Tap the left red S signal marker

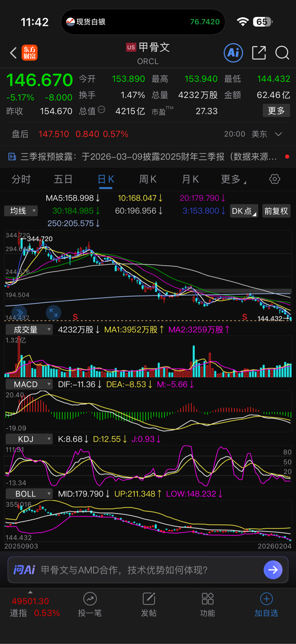(x=75, y=317)
